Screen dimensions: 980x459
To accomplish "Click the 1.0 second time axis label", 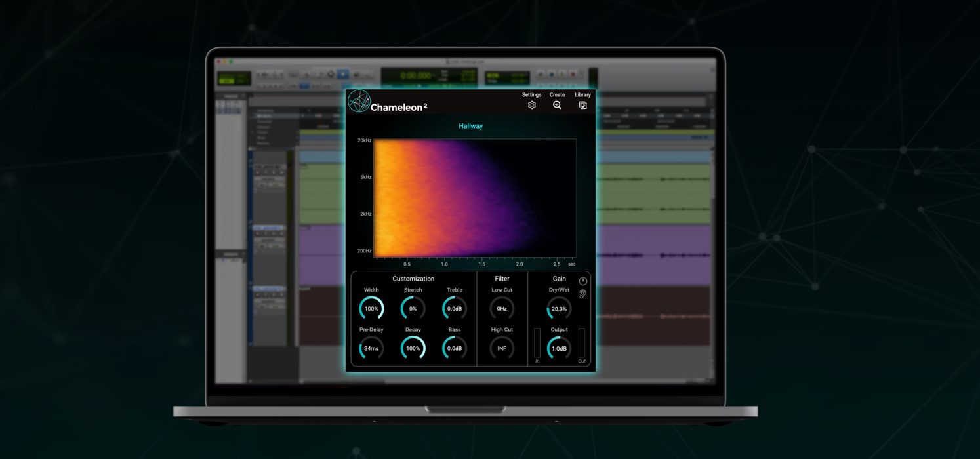I will (444, 264).
